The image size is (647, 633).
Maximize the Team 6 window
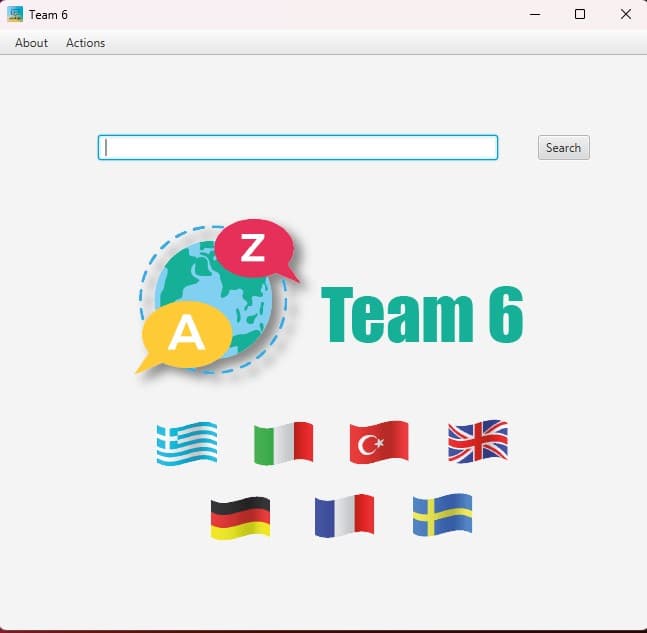click(x=580, y=14)
